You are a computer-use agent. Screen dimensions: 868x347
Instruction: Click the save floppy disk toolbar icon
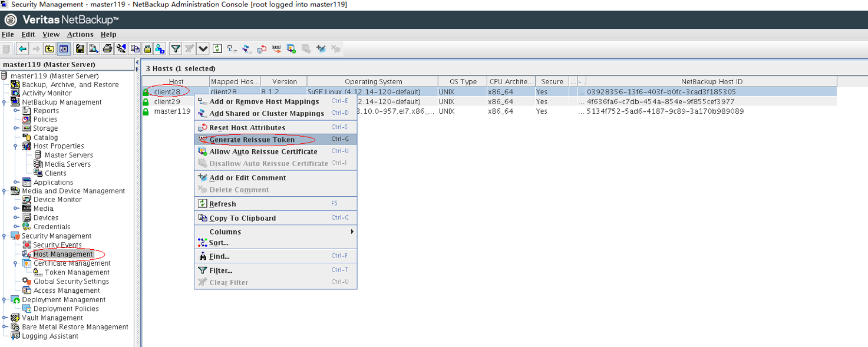(80, 49)
